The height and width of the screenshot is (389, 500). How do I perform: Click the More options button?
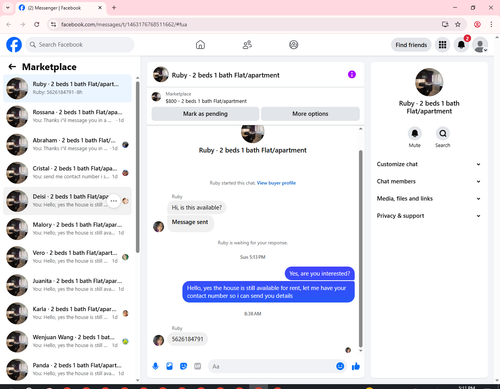click(310, 114)
